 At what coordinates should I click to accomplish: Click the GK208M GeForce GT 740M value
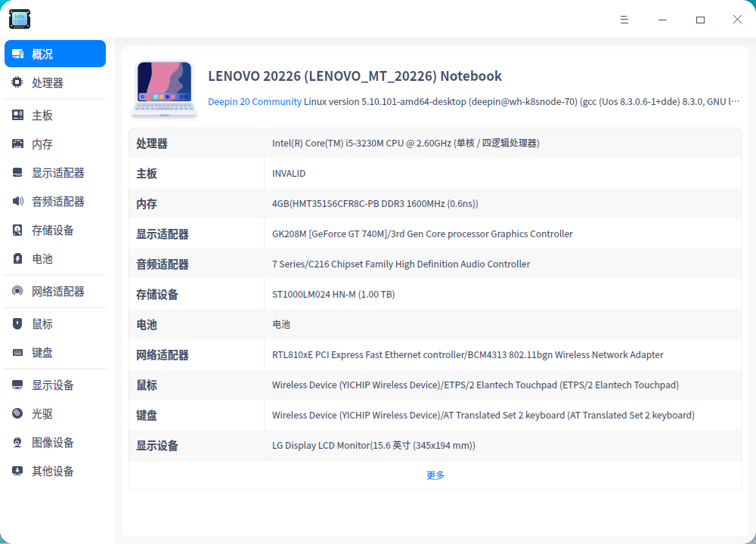click(x=423, y=234)
